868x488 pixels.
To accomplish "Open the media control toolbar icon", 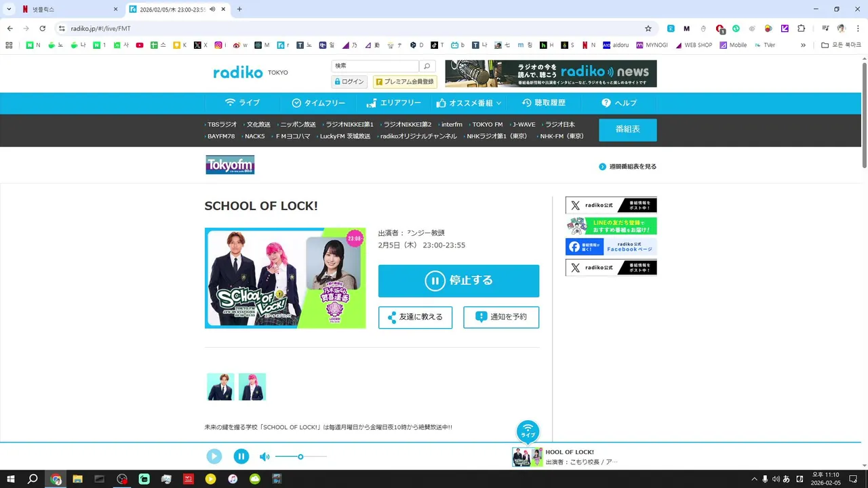I will point(825,28).
